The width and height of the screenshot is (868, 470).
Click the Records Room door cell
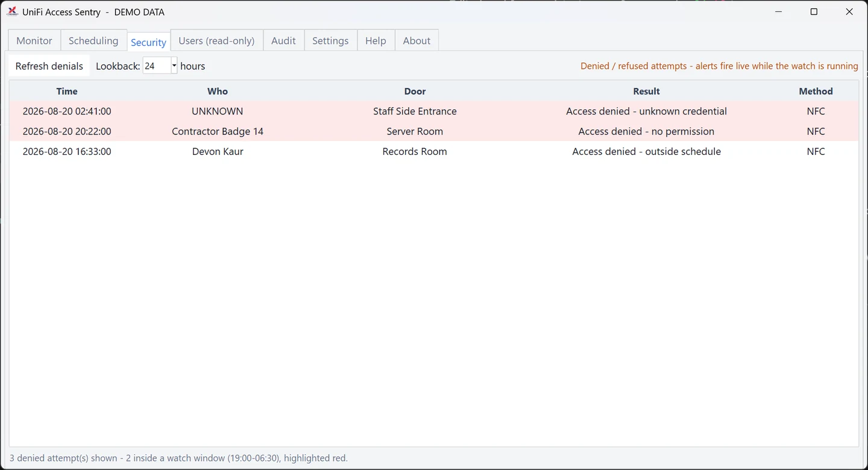[x=415, y=151]
